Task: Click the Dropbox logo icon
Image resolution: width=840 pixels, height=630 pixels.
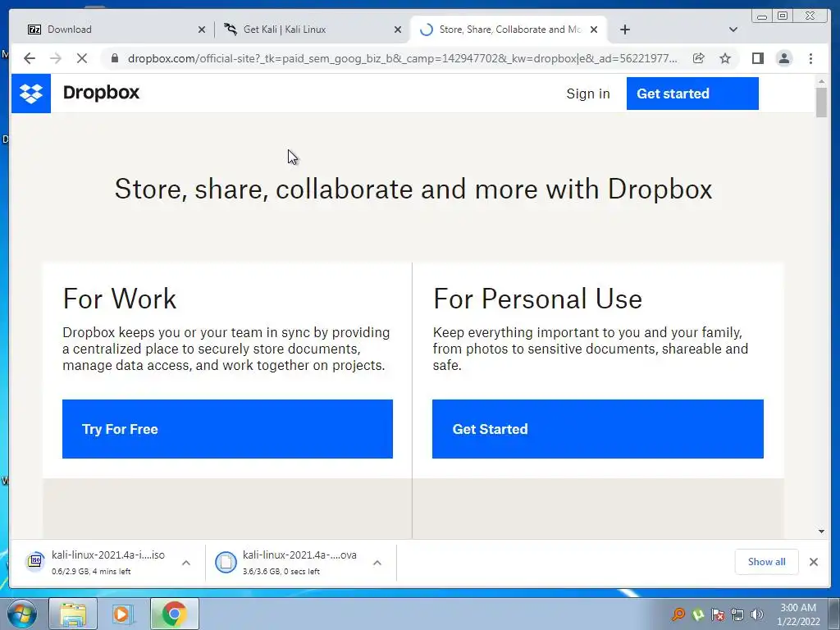Action: [31, 94]
